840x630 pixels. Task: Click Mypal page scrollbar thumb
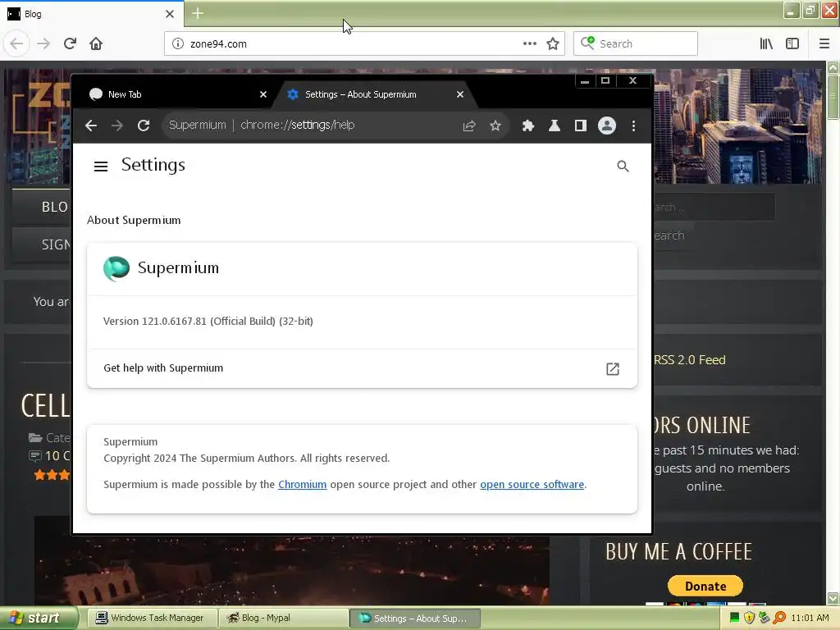click(833, 97)
